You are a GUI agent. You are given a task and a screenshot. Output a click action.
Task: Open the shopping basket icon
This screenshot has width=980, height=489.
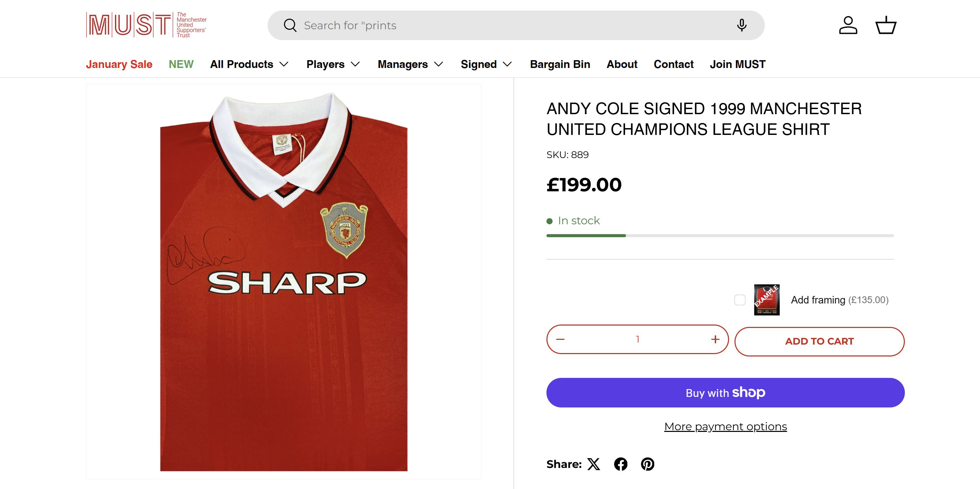tap(886, 25)
